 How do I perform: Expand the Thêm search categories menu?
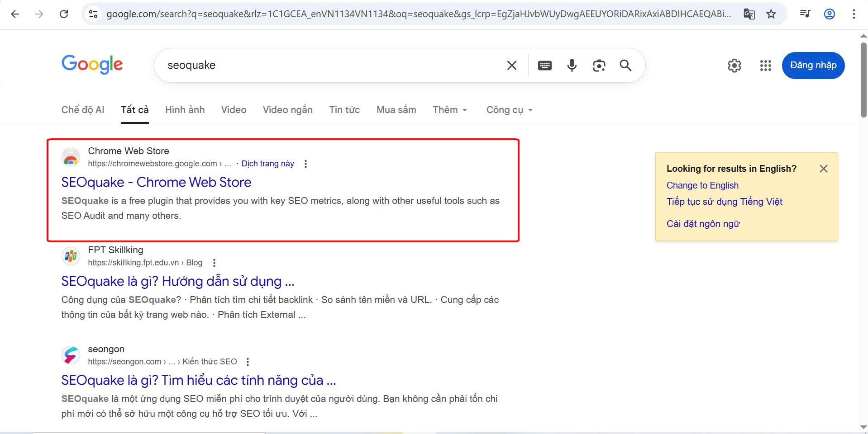pyautogui.click(x=449, y=109)
